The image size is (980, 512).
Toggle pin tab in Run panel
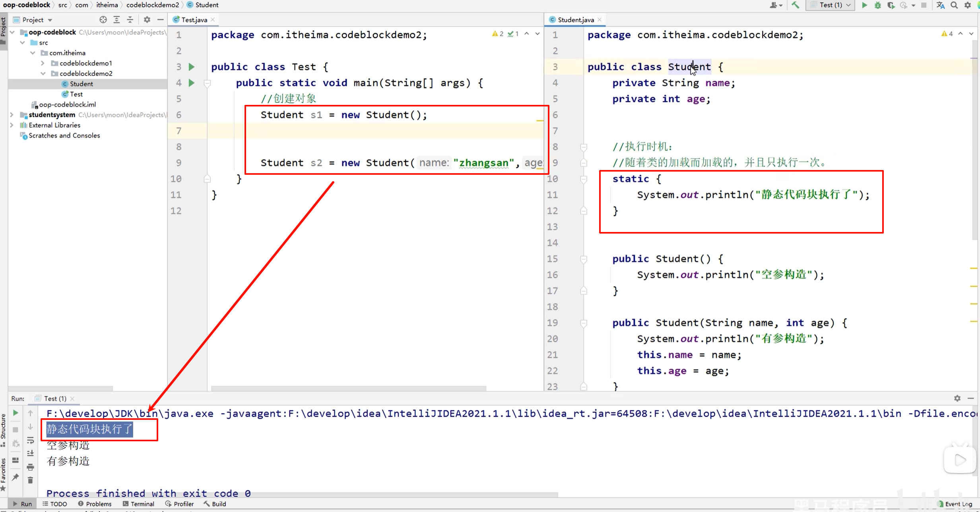click(16, 477)
